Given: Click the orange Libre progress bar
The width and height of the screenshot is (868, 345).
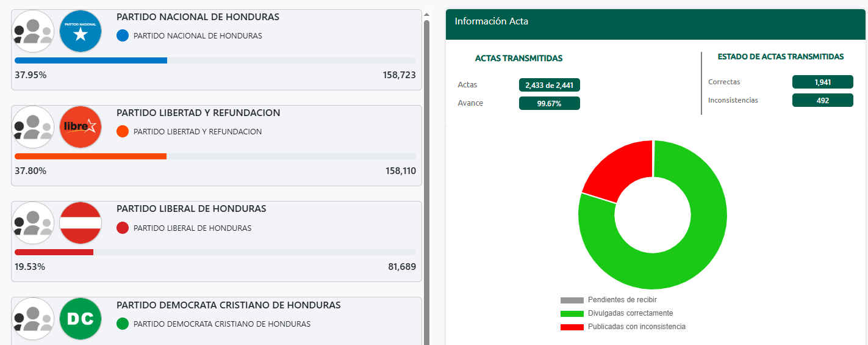Looking at the screenshot, I should pos(90,156).
